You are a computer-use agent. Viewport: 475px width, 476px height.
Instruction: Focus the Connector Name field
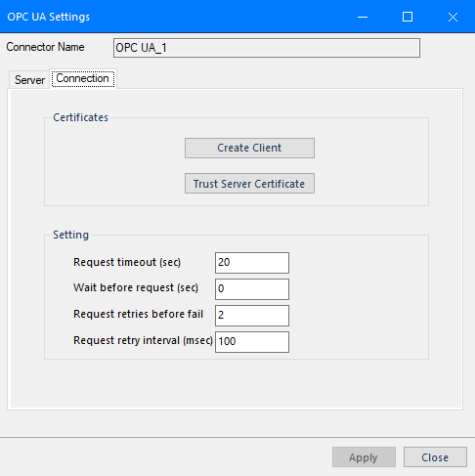pos(267,48)
